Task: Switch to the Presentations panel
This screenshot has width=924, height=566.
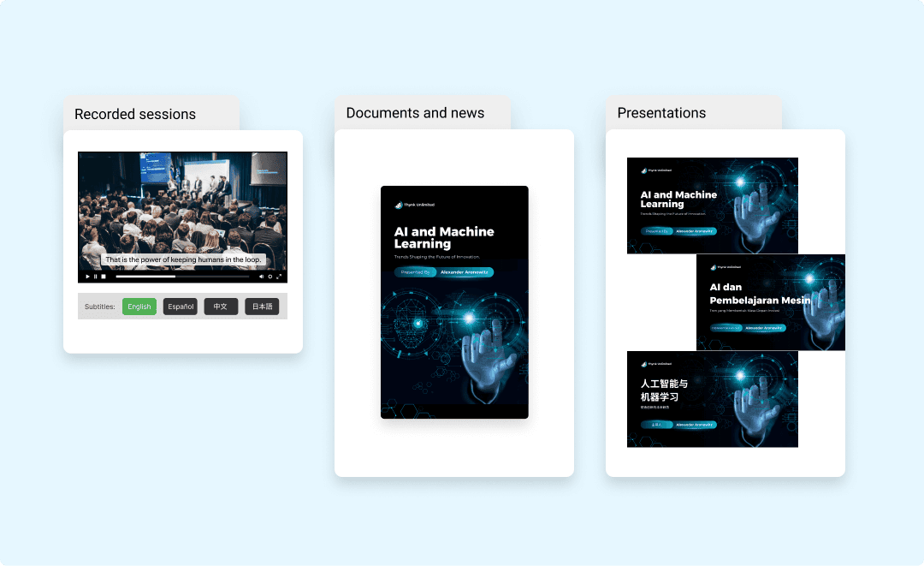Action: 661,112
